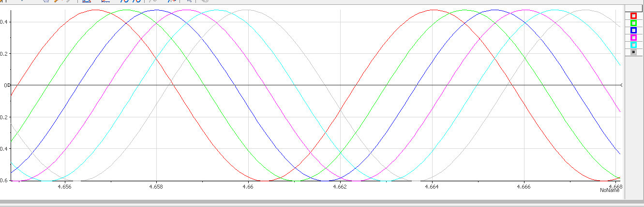Click the NoName axis caption

coord(610,191)
